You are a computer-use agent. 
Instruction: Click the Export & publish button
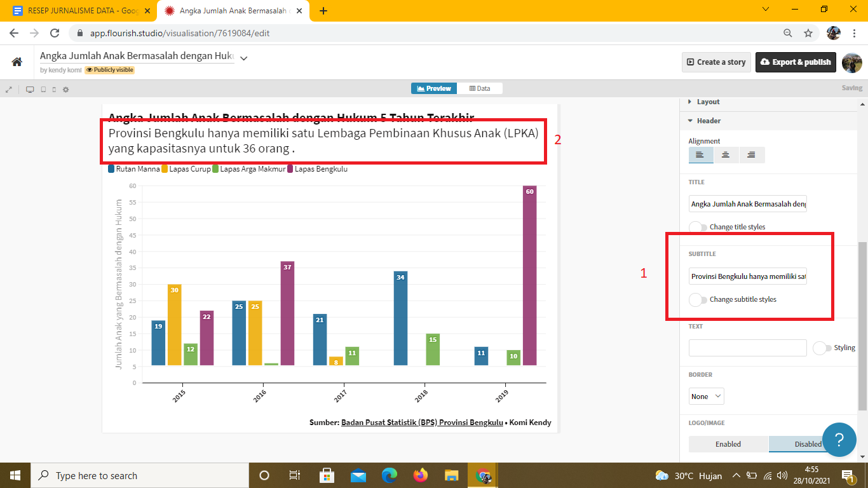click(795, 62)
